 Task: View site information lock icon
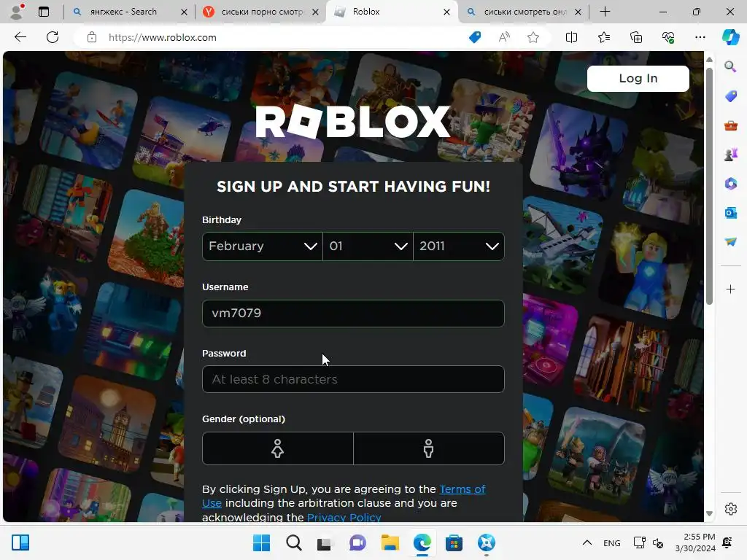tap(92, 37)
